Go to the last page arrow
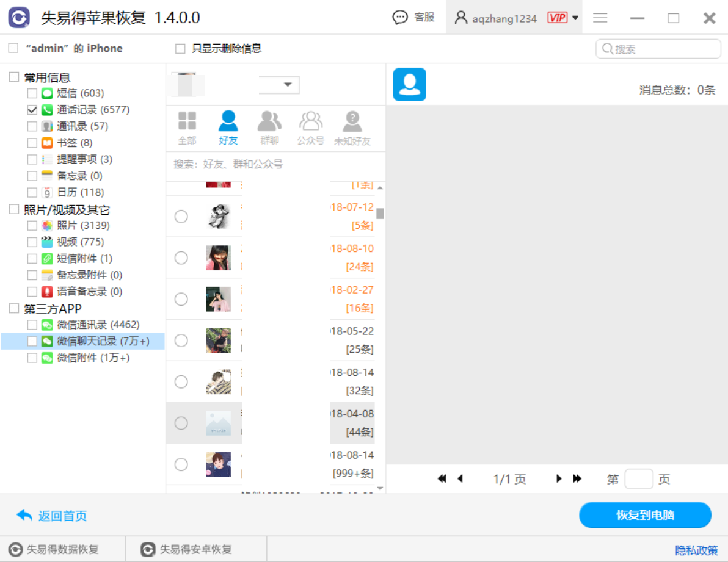 pyautogui.click(x=577, y=478)
